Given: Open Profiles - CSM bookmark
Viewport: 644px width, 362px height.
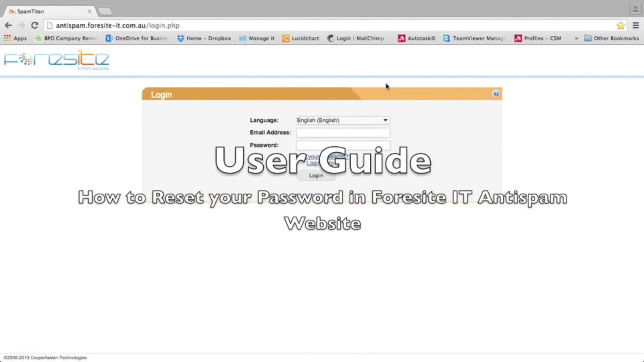Looking at the screenshot, I should pyautogui.click(x=538, y=38).
